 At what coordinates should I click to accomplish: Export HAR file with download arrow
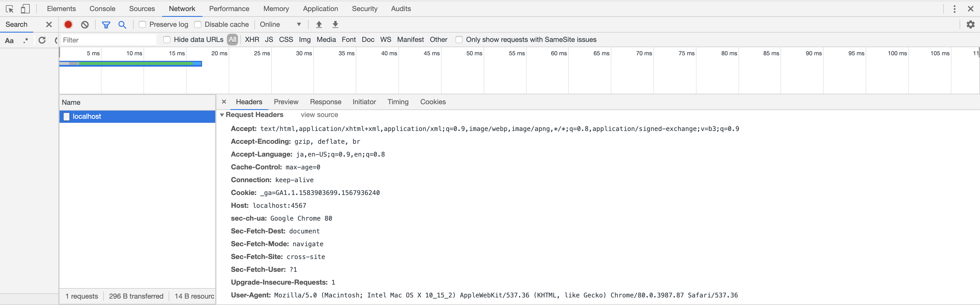335,24
